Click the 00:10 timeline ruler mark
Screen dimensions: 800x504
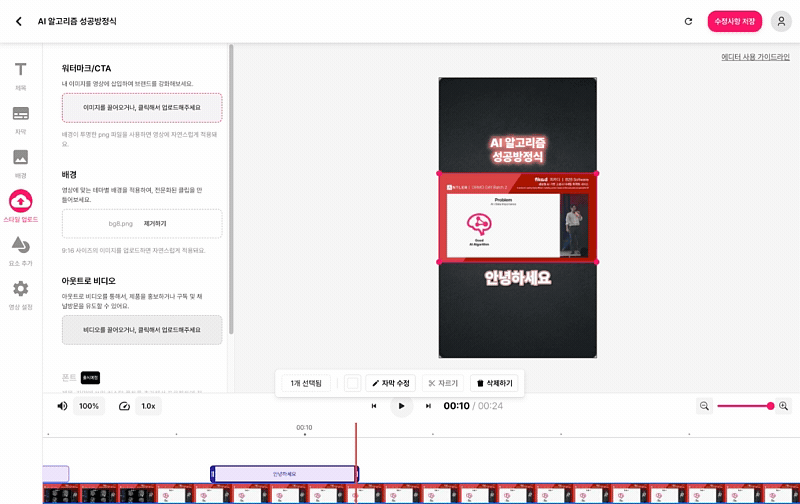coord(304,428)
